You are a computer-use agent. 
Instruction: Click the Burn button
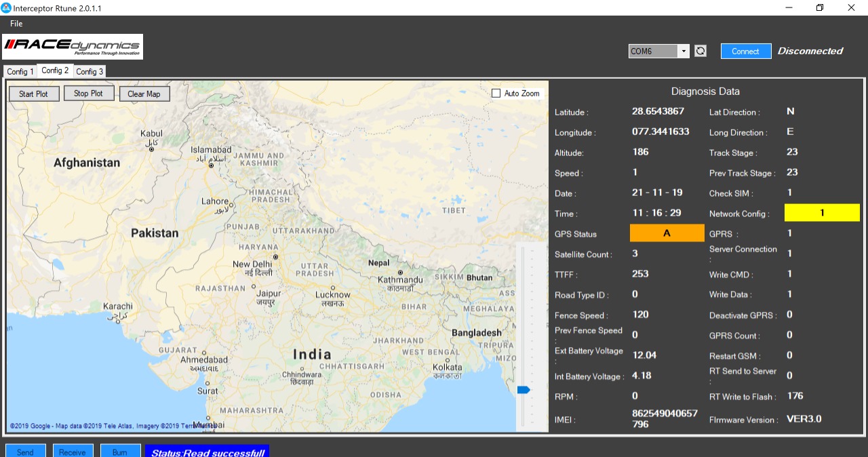(120, 452)
